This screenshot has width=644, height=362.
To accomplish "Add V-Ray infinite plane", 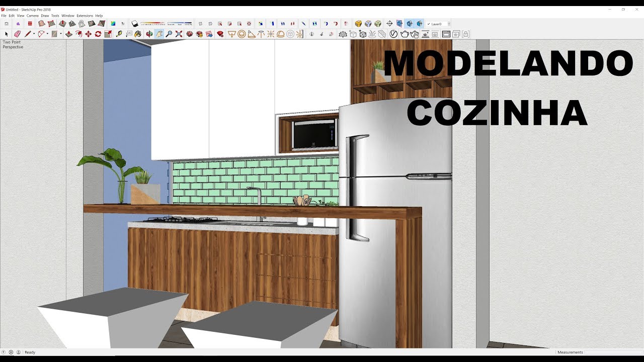I will [344, 34].
